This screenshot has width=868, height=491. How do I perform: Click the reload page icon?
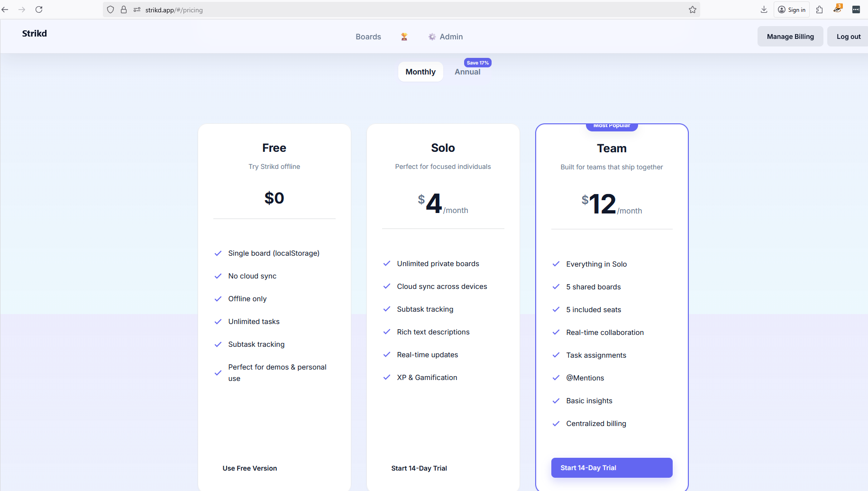click(x=39, y=9)
